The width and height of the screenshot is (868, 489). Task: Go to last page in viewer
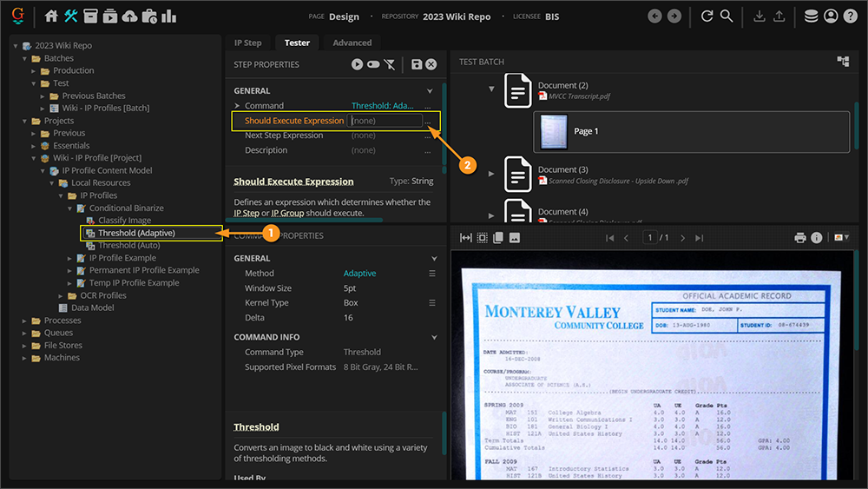click(x=699, y=238)
